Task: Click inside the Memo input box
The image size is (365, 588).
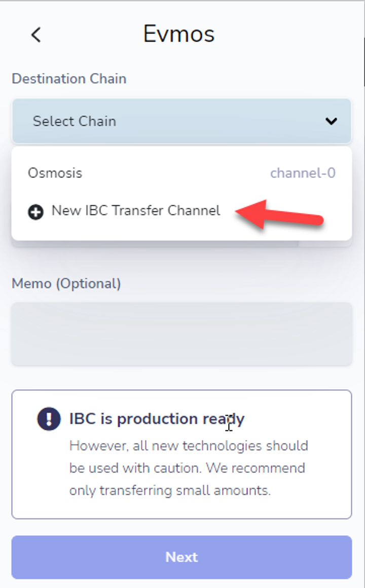Action: [181, 334]
